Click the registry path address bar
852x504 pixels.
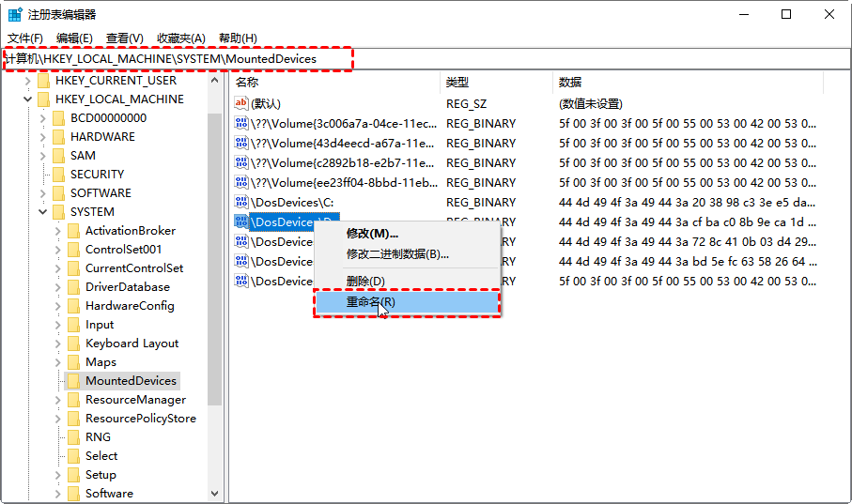tap(426, 58)
